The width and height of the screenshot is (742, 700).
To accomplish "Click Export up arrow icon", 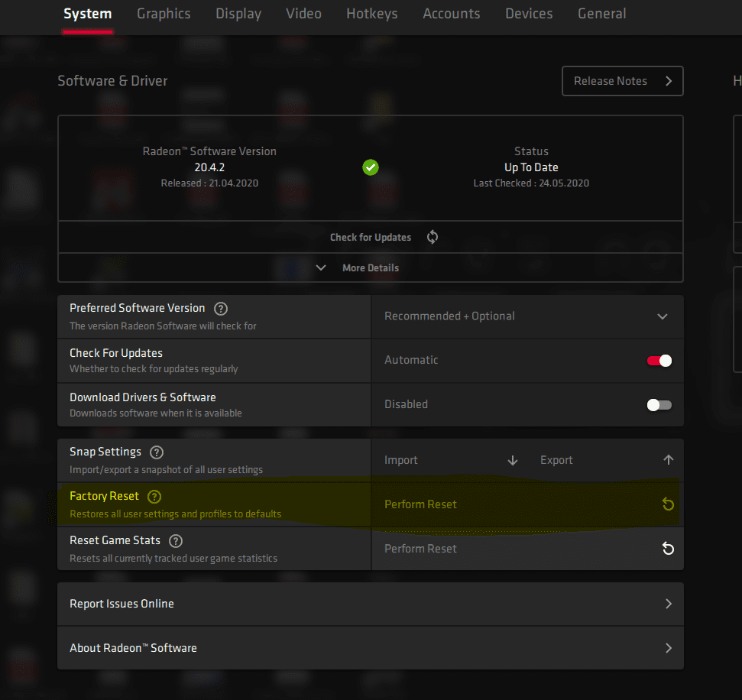I will click(668, 459).
